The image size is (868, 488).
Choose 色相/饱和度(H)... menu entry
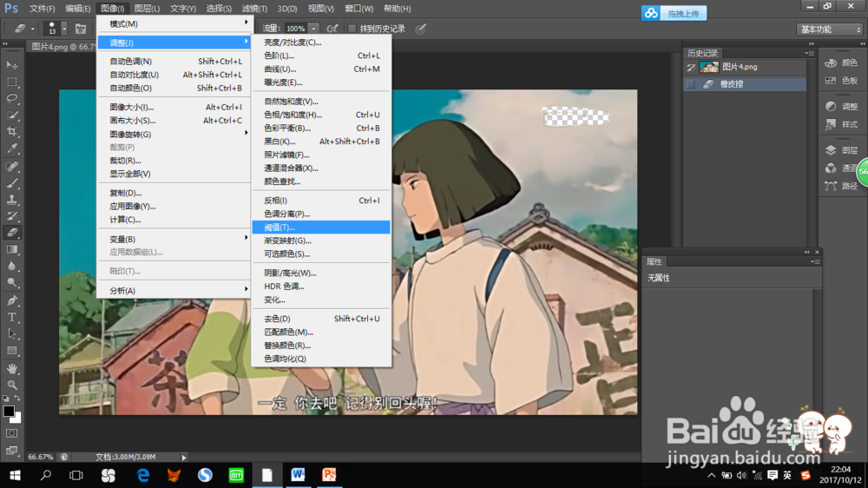point(321,115)
